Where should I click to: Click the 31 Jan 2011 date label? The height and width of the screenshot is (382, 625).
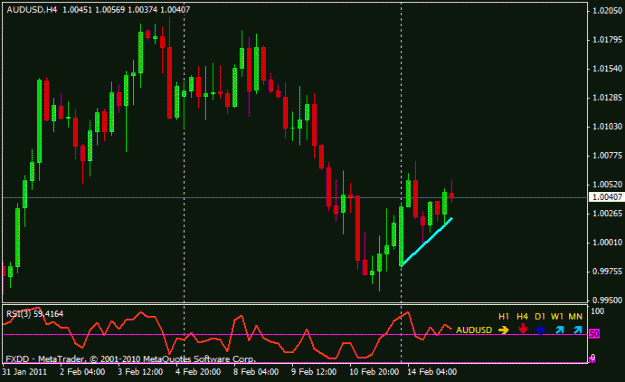coord(24,372)
